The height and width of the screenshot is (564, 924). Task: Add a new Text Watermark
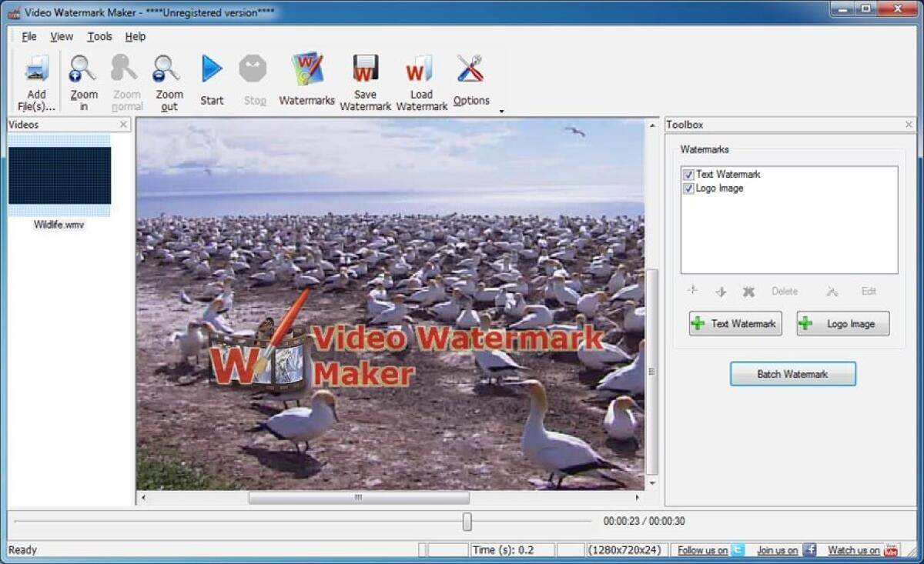coord(735,323)
